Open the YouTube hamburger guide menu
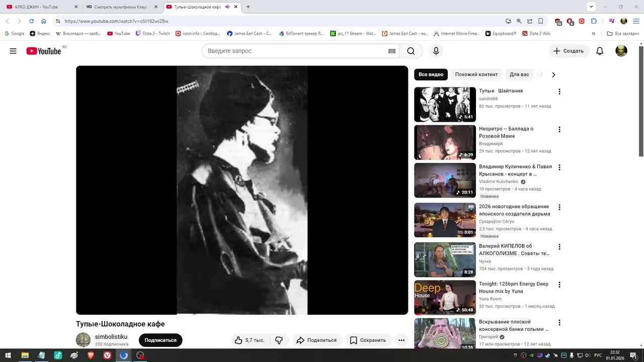 coord(13,51)
